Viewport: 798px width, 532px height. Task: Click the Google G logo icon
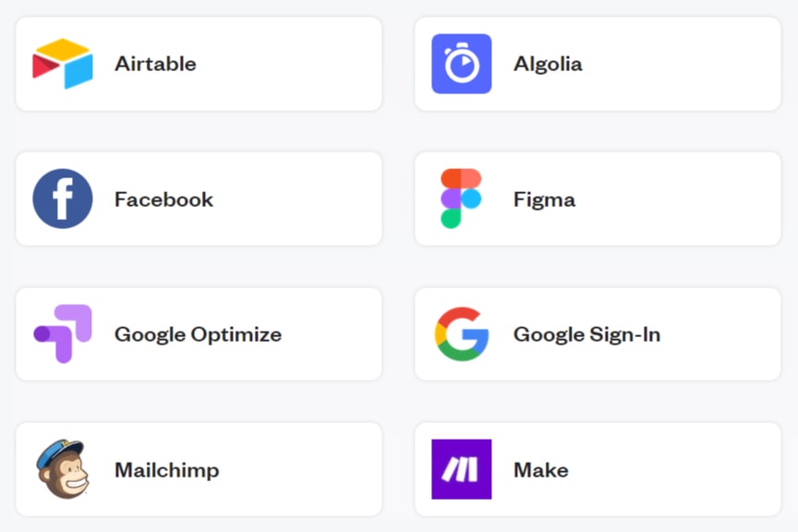pos(462,334)
